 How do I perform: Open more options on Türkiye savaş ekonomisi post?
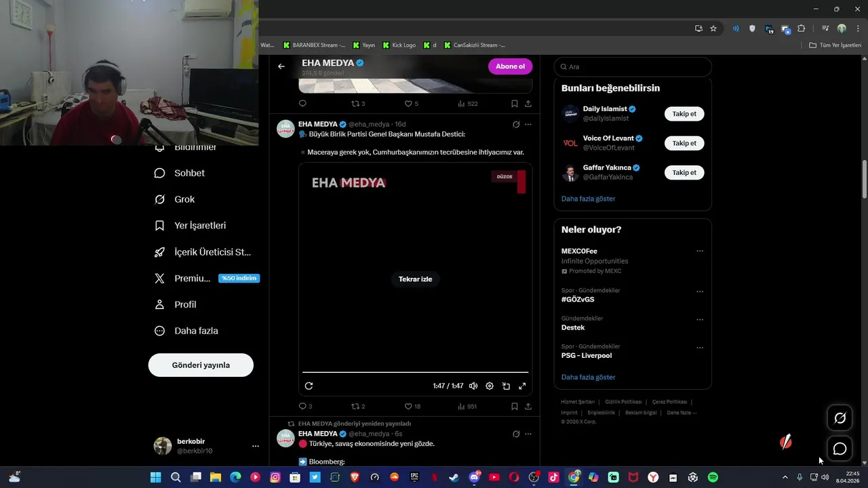pos(528,434)
